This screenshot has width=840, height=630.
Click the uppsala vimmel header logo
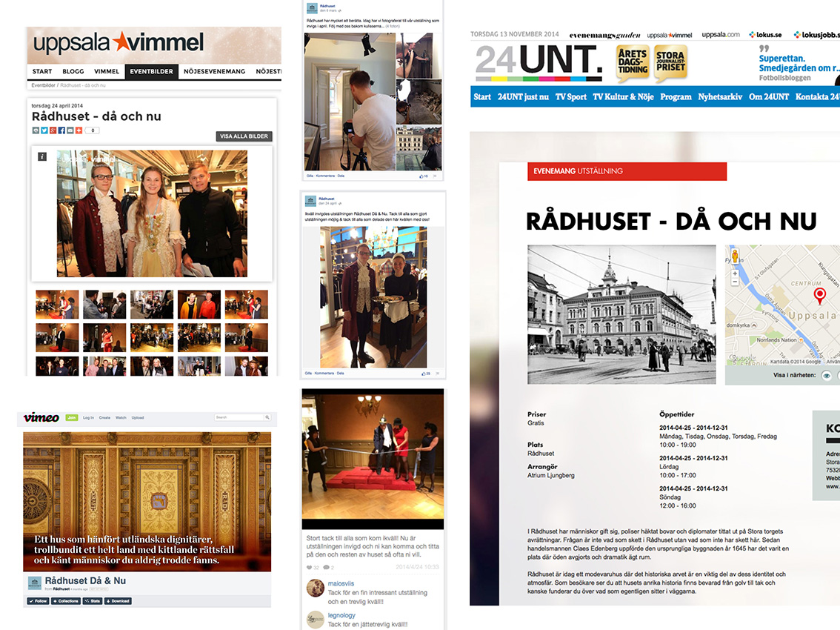click(119, 42)
